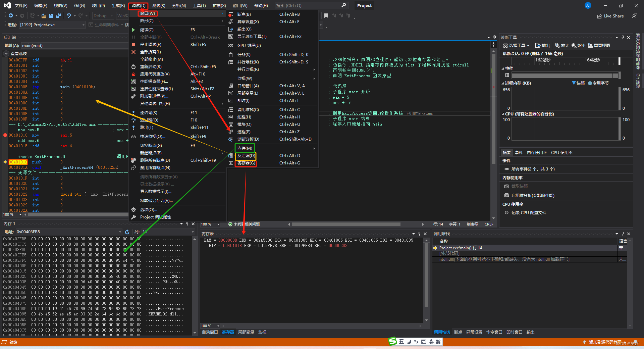Image resolution: width=644 pixels, height=349 pixels.
Task: Collapse the 进程内存 (KB) section
Action: point(503,83)
